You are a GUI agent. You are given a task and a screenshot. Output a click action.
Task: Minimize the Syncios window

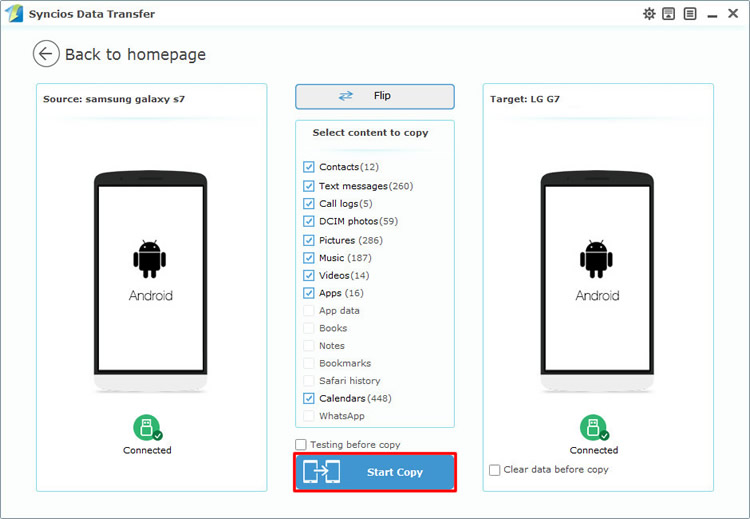point(712,15)
